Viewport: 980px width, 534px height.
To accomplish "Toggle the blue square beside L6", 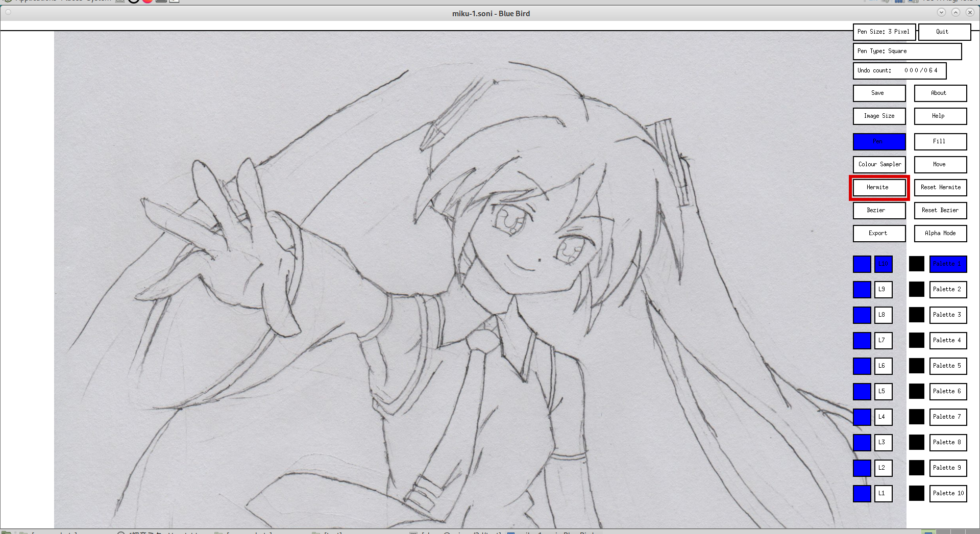I will tap(862, 366).
